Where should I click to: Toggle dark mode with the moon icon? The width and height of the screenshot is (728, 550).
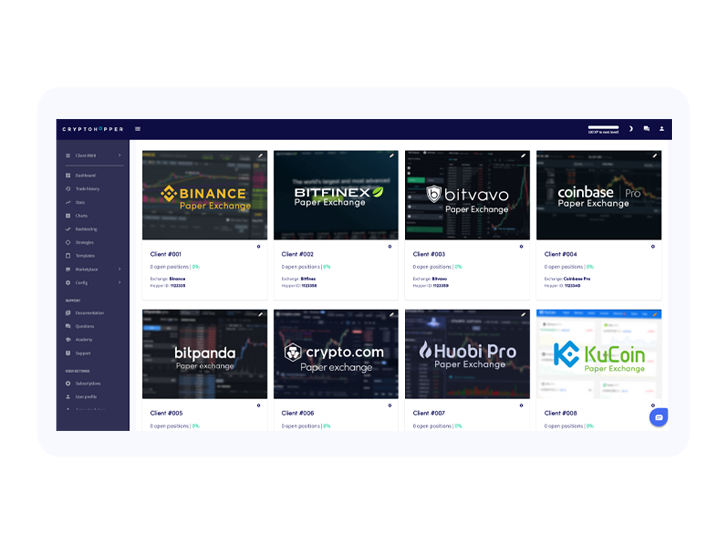(x=631, y=129)
